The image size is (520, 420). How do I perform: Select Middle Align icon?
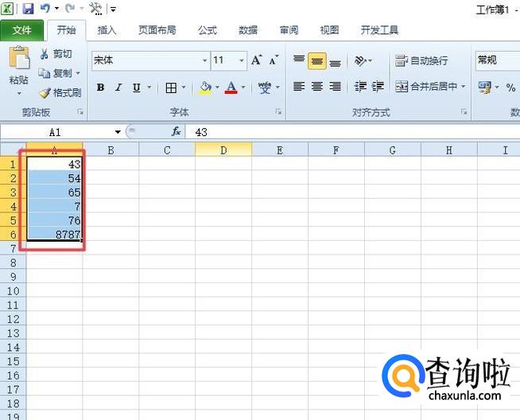[x=317, y=60]
